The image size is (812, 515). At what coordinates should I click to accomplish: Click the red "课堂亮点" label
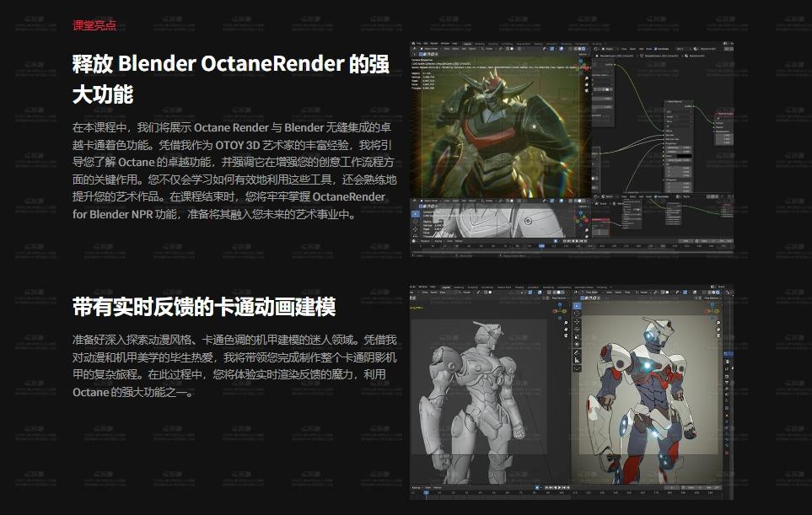[94, 25]
